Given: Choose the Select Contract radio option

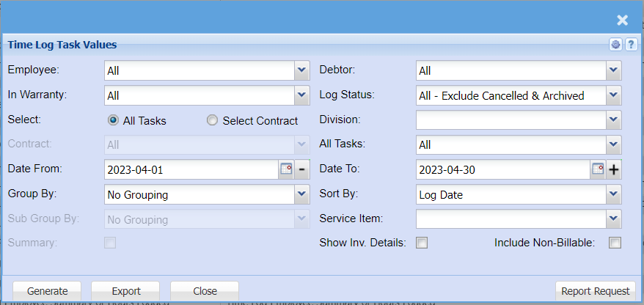Looking at the screenshot, I should [213, 120].
